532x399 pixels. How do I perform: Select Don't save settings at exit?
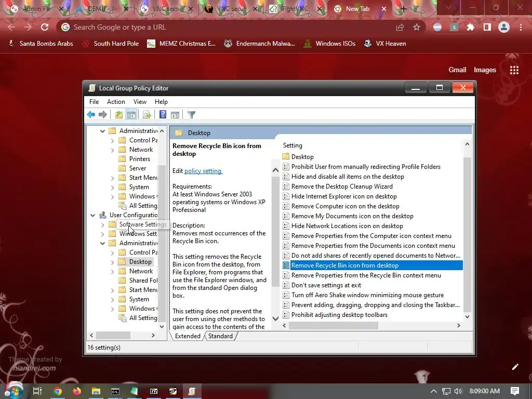pyautogui.click(x=322, y=285)
